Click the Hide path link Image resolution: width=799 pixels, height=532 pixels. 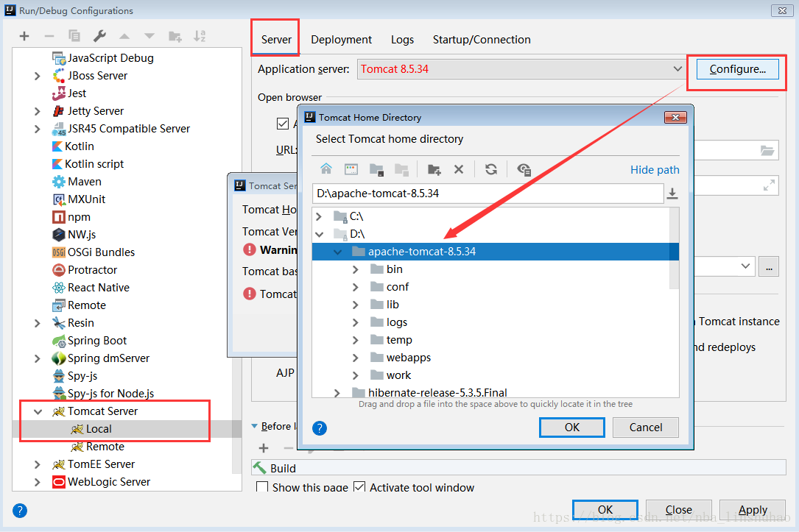[x=655, y=169]
